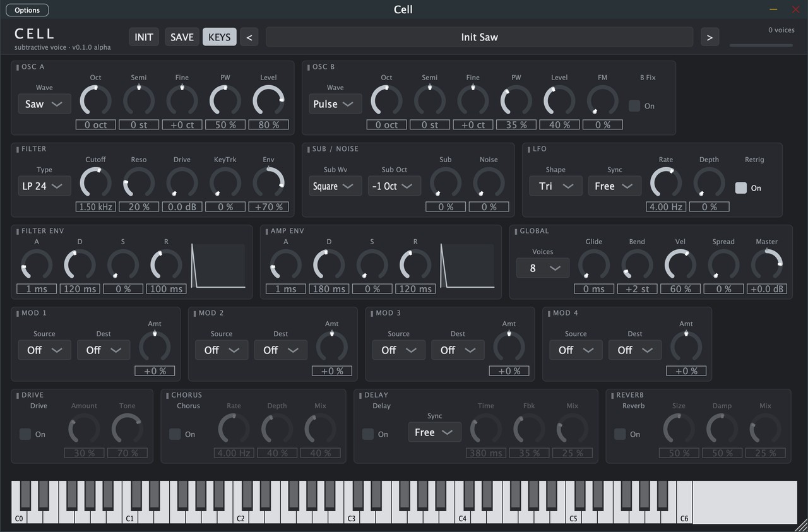Open Filter Type LP 24 dropdown
The width and height of the screenshot is (808, 532).
tap(44, 186)
